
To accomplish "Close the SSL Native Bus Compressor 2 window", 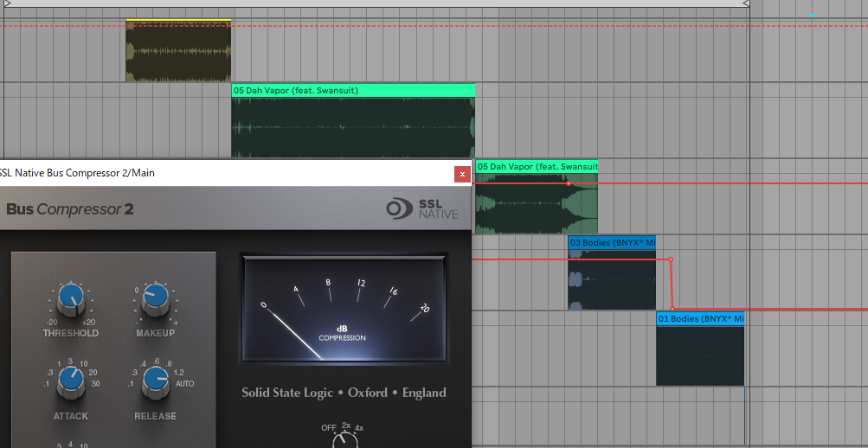I will click(x=462, y=174).
